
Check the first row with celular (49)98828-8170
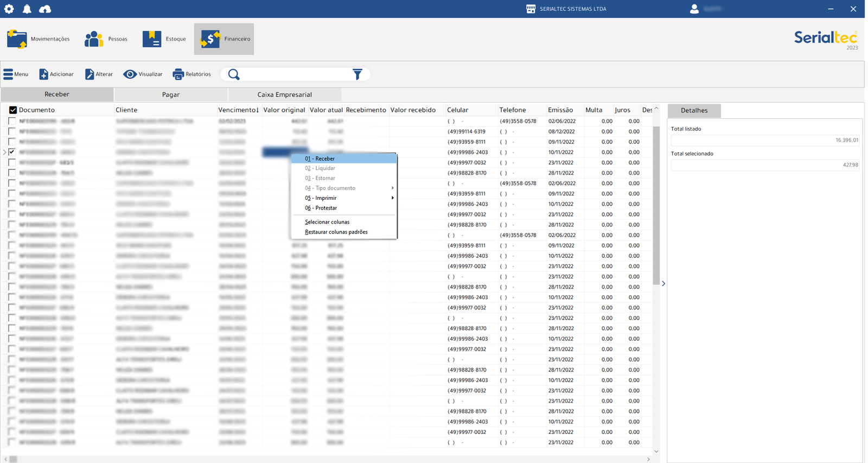[12, 173]
